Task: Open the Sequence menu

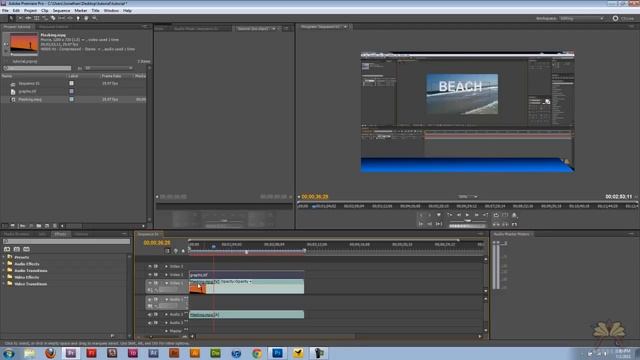Action: point(61,11)
